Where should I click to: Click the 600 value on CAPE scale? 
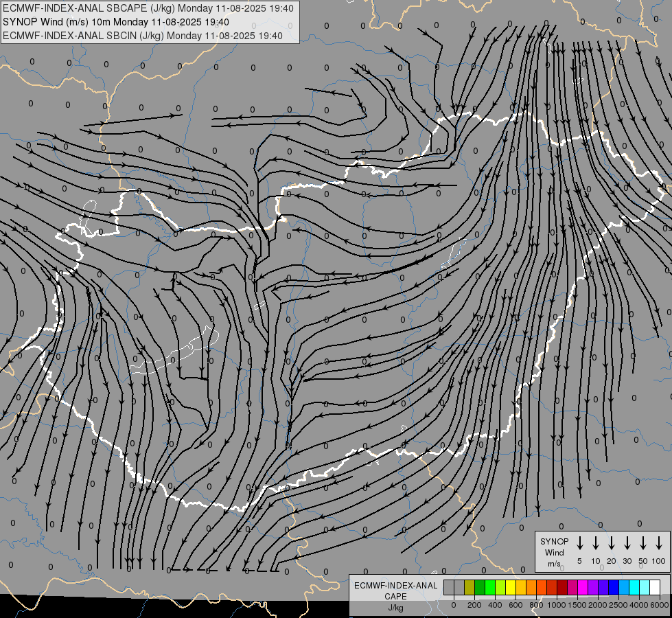(515, 605)
